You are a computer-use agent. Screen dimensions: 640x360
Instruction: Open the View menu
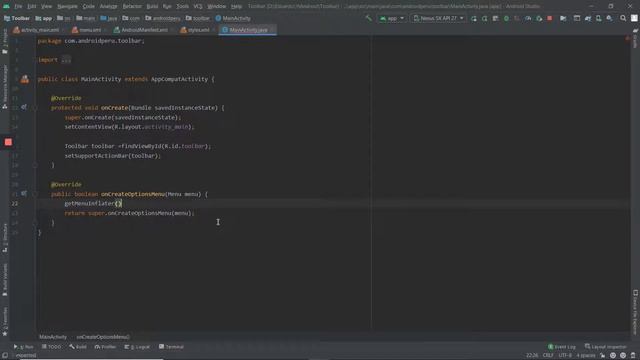click(x=47, y=6)
